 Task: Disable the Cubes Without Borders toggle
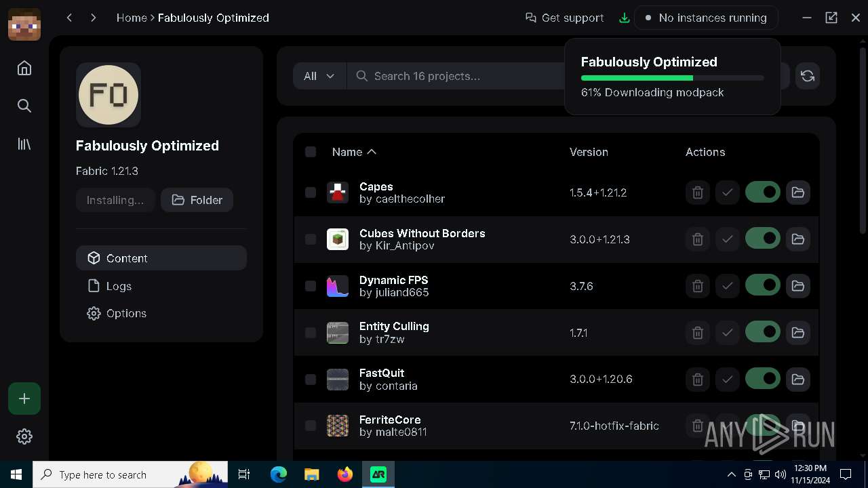tap(763, 239)
